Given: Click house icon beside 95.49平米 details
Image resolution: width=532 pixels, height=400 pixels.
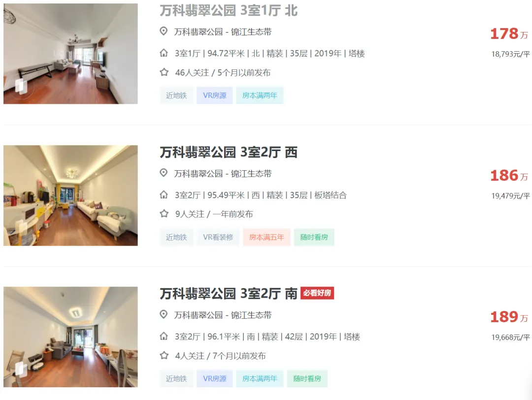Looking at the screenshot, I should pyautogui.click(x=164, y=195).
